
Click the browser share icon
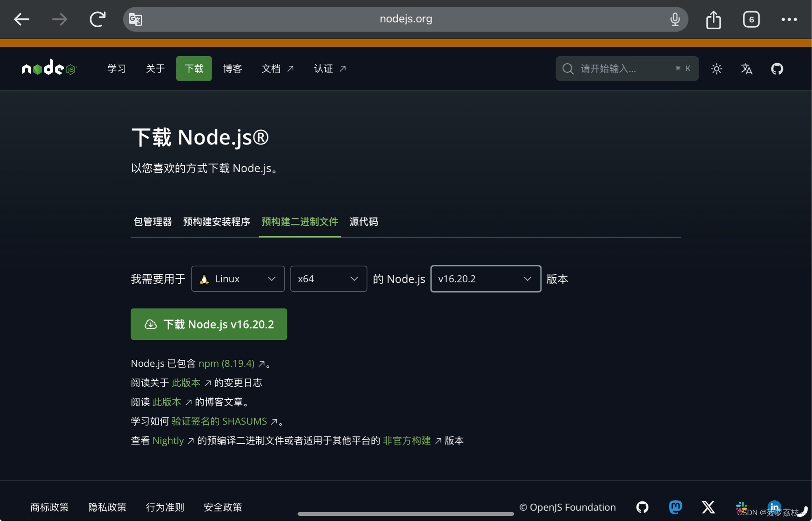(713, 19)
